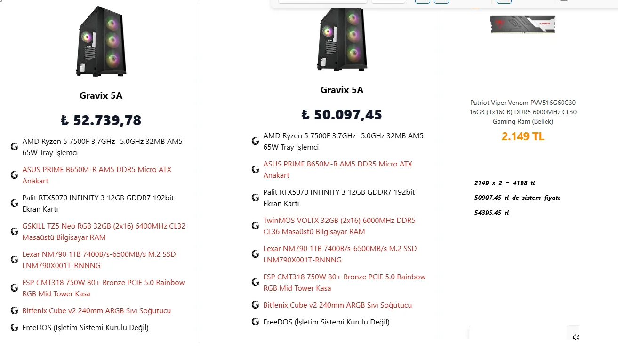Click Patriot Viper RAM product image

[x=522, y=24]
